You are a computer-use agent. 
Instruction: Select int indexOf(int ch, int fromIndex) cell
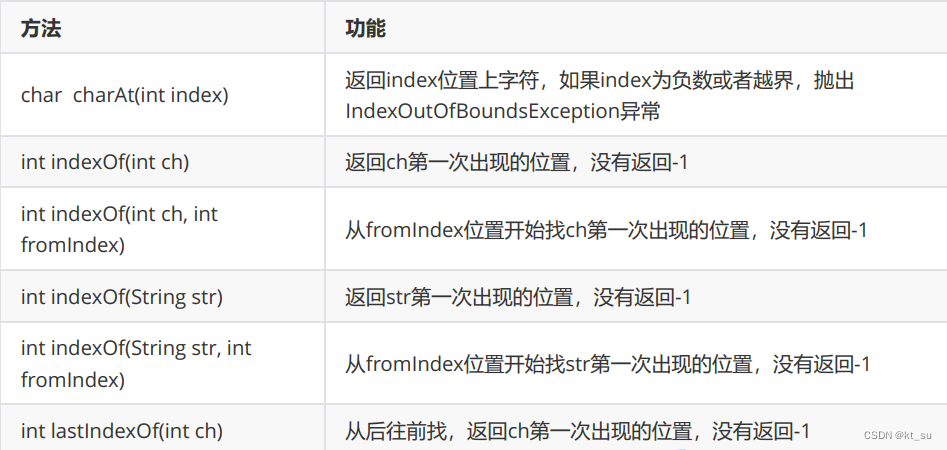pyautogui.click(x=162, y=230)
